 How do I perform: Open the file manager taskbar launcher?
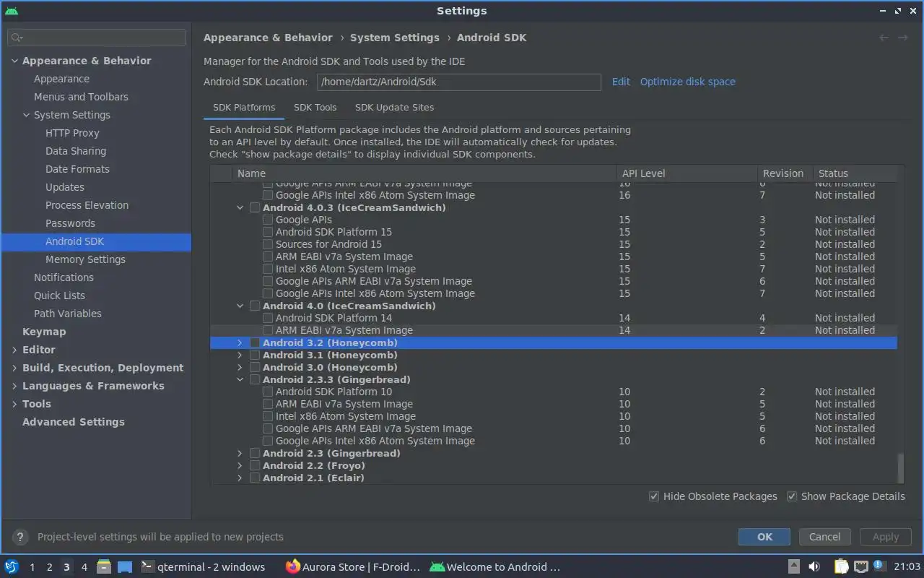click(103, 566)
